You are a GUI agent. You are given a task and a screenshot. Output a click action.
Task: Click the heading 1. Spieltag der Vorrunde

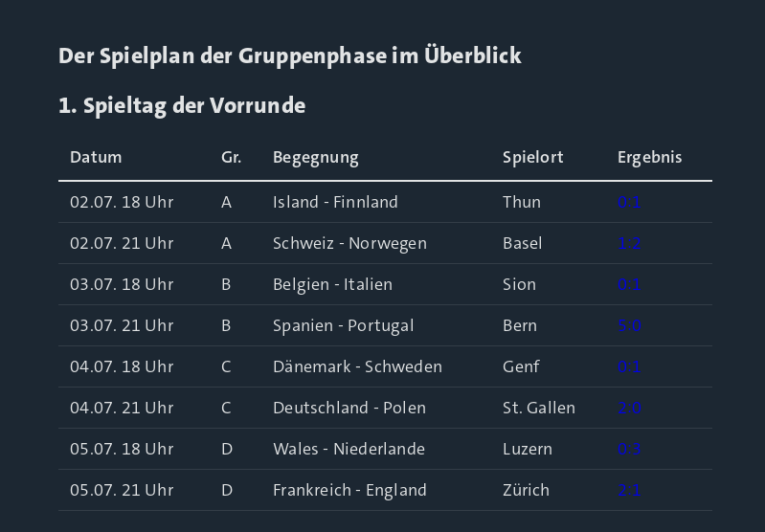[x=182, y=106]
